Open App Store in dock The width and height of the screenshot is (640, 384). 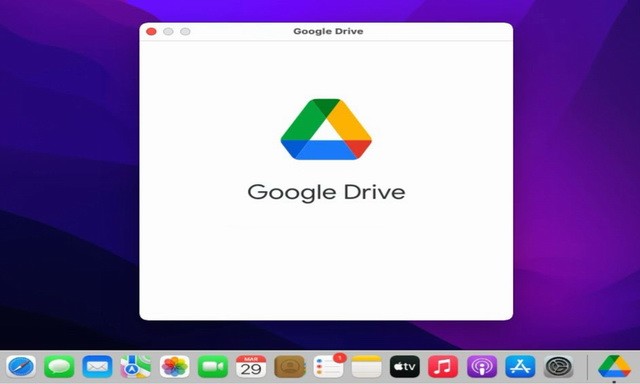tap(520, 366)
